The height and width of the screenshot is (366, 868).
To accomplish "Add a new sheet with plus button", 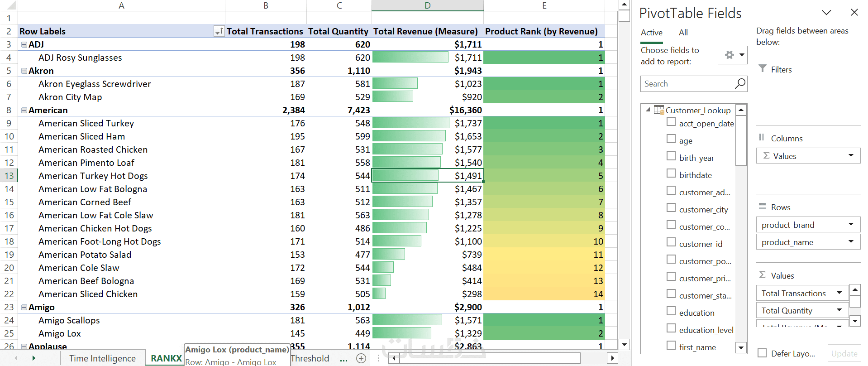I will tap(361, 358).
